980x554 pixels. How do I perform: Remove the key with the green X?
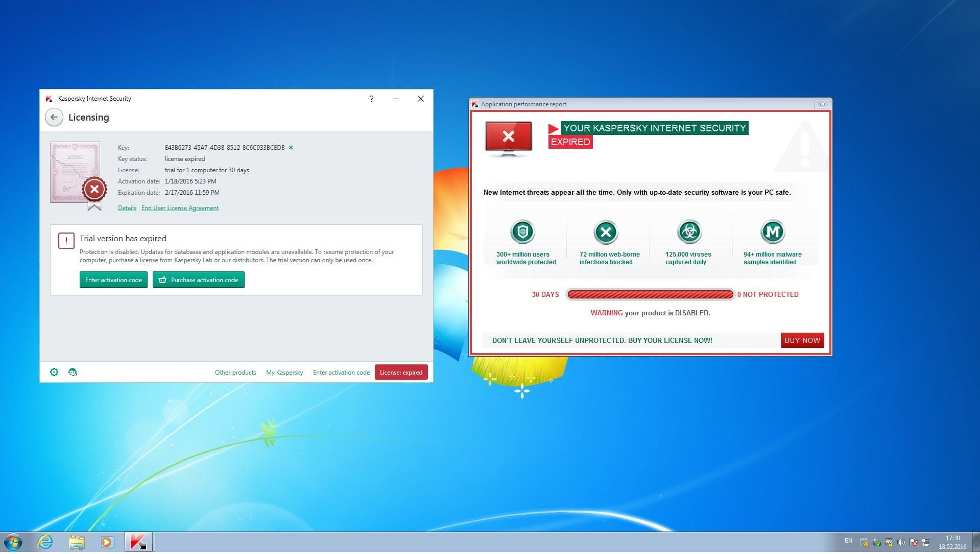click(291, 148)
